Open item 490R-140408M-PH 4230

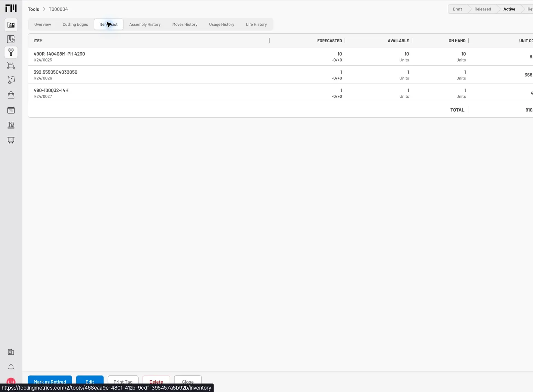point(59,54)
